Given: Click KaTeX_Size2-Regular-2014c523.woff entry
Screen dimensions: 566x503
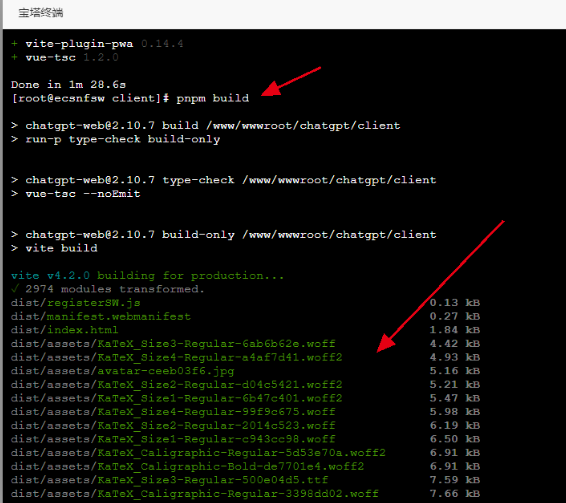Looking at the screenshot, I should click(173, 425).
